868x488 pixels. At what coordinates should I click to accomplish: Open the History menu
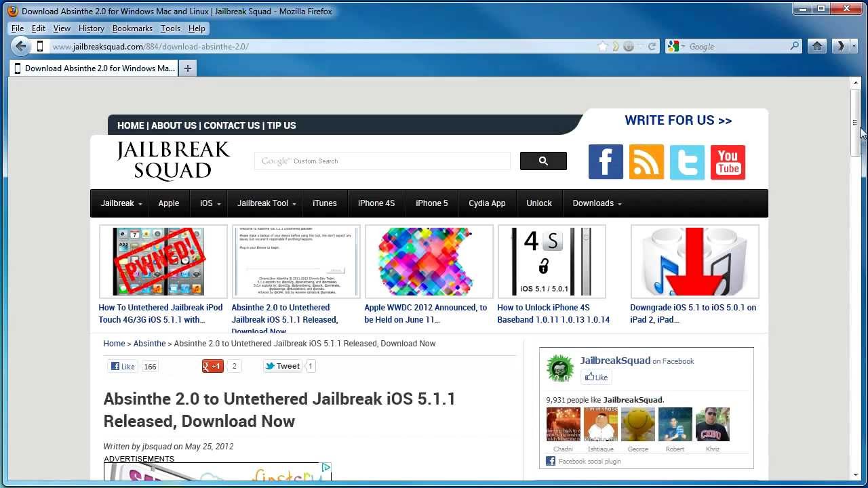pos(92,28)
